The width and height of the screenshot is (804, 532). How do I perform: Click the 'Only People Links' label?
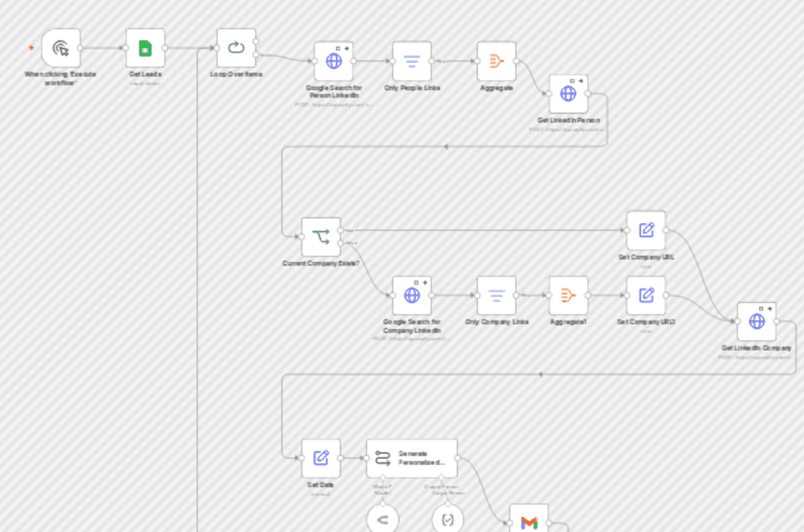pyautogui.click(x=412, y=88)
